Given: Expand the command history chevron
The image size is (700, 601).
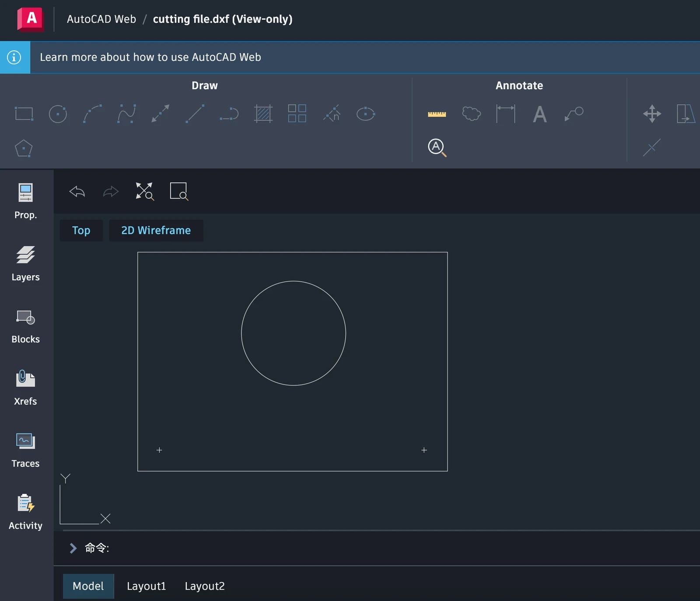Looking at the screenshot, I should [x=73, y=548].
